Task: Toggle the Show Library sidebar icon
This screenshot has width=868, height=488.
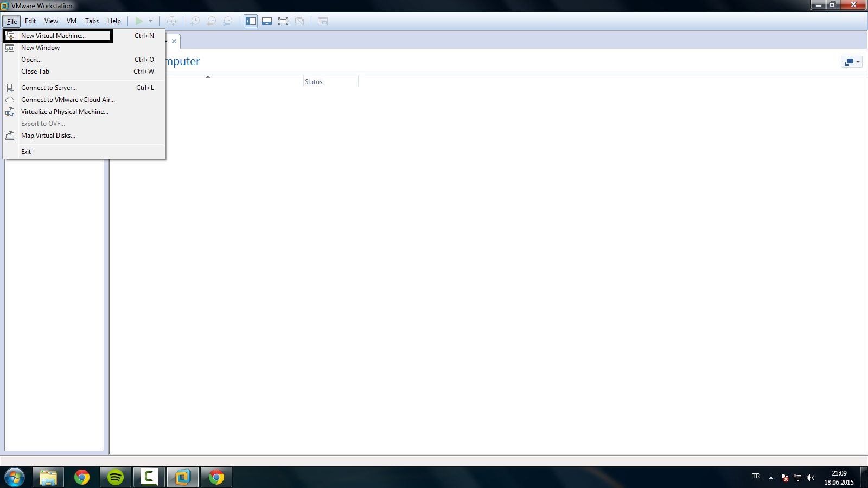Action: 251,21
